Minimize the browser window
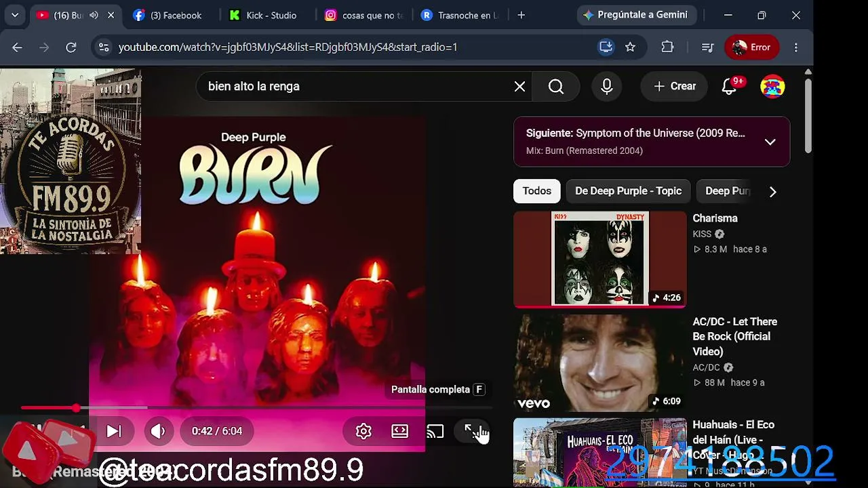868x488 pixels. tap(728, 15)
